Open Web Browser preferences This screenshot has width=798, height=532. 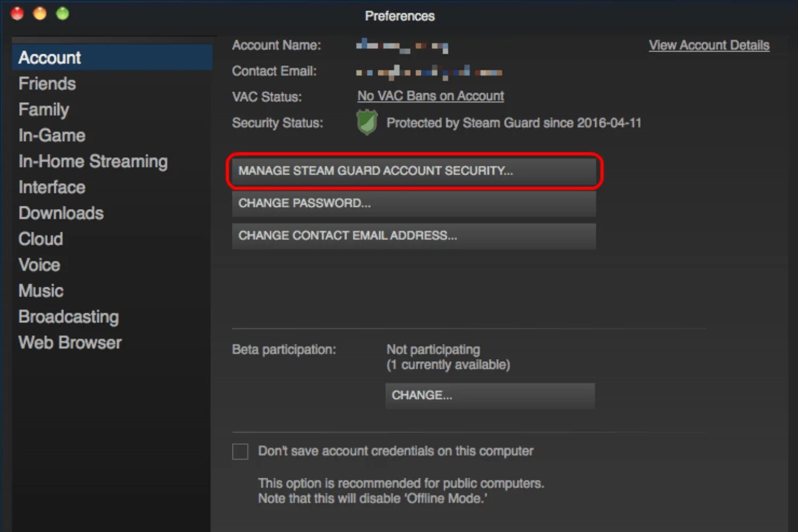pos(70,343)
